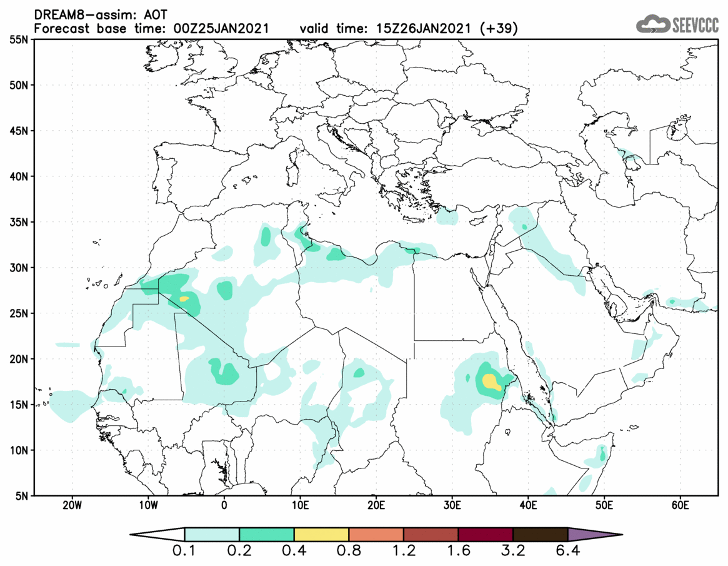Image resolution: width=728 pixels, height=566 pixels.
Task: Click the '10E' longitude label
Action: 301,505
